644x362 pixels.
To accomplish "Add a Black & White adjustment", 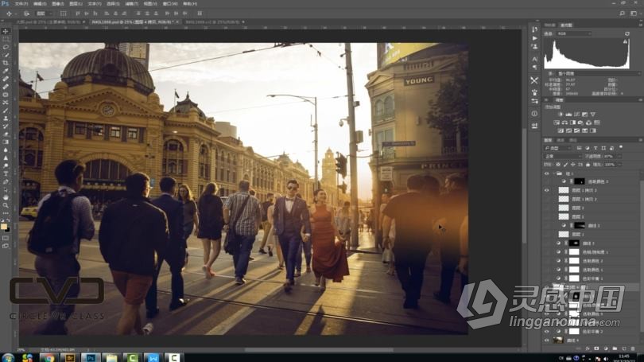I will pos(572,123).
